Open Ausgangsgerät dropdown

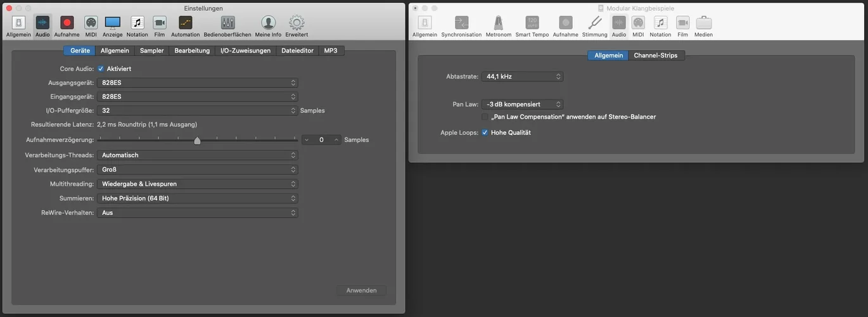198,82
